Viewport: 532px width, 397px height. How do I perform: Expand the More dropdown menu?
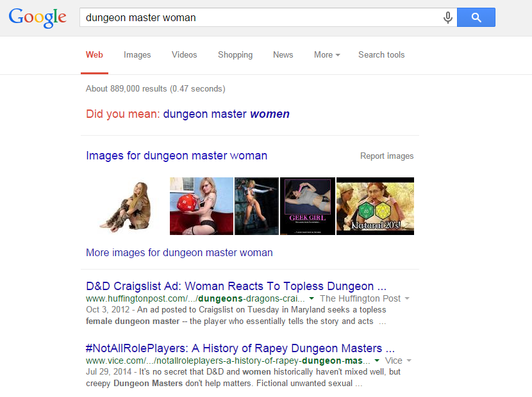click(327, 55)
